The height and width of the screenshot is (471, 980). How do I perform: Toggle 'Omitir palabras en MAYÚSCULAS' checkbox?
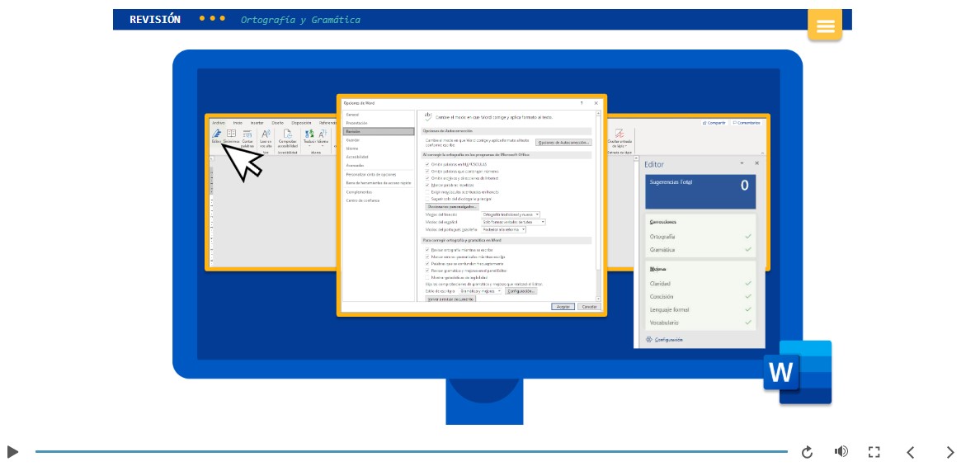click(427, 164)
